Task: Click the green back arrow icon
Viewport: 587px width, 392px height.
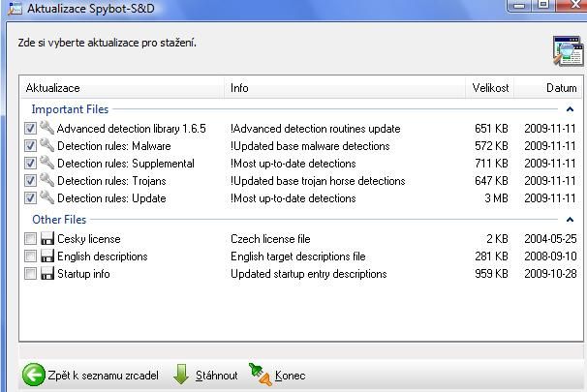Action: 33,375
